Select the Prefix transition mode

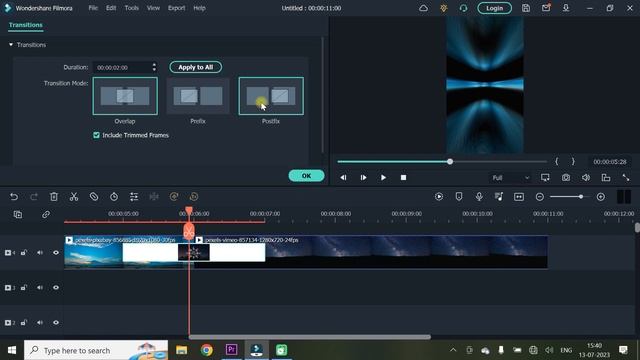click(198, 96)
